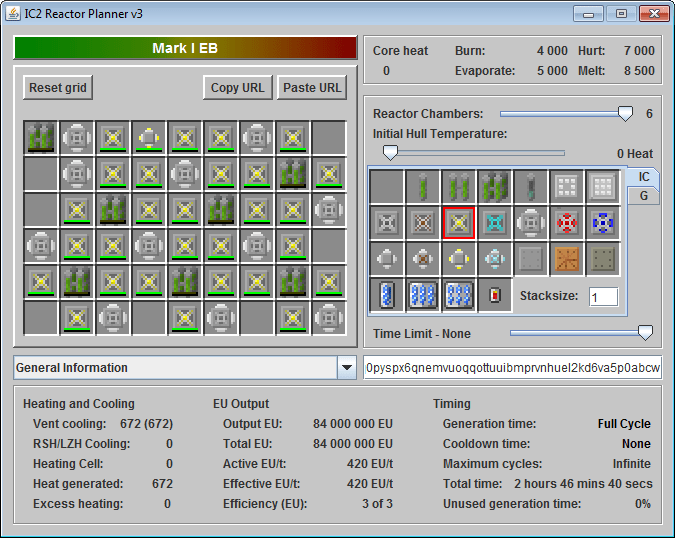Pick the red RSH-condensator component
Viewport: 675px width, 538px height.
567,223
